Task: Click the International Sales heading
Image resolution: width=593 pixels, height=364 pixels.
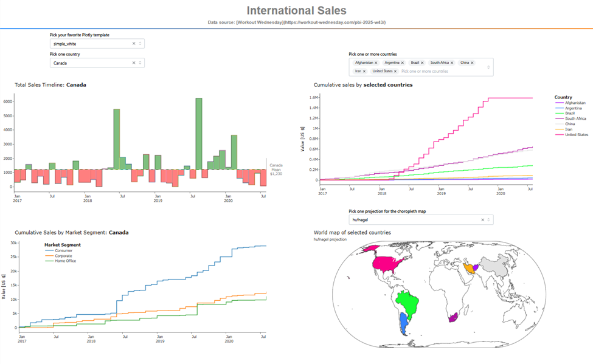Action: (x=297, y=10)
